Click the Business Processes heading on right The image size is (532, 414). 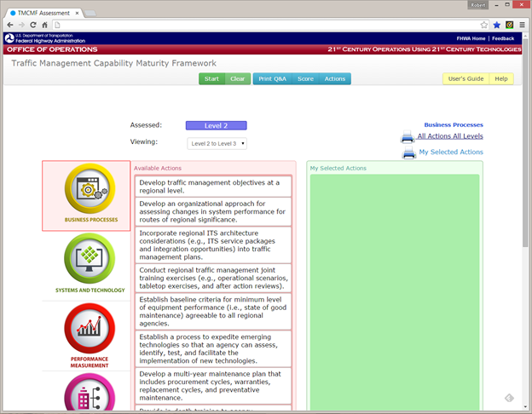pyautogui.click(x=454, y=124)
